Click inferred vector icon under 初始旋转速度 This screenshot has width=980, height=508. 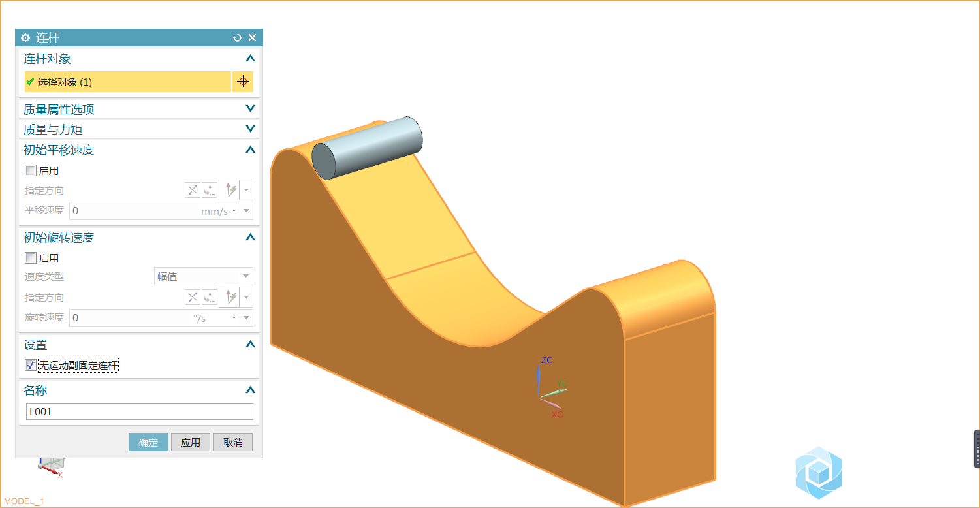pos(230,298)
